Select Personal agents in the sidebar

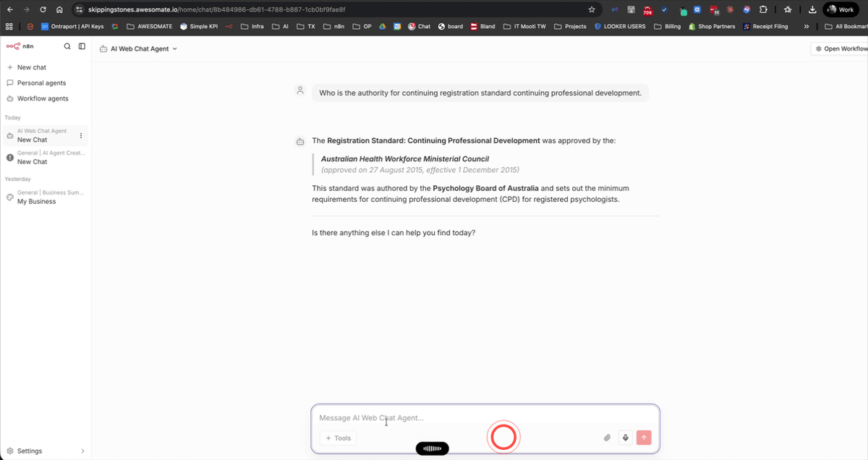tap(41, 82)
